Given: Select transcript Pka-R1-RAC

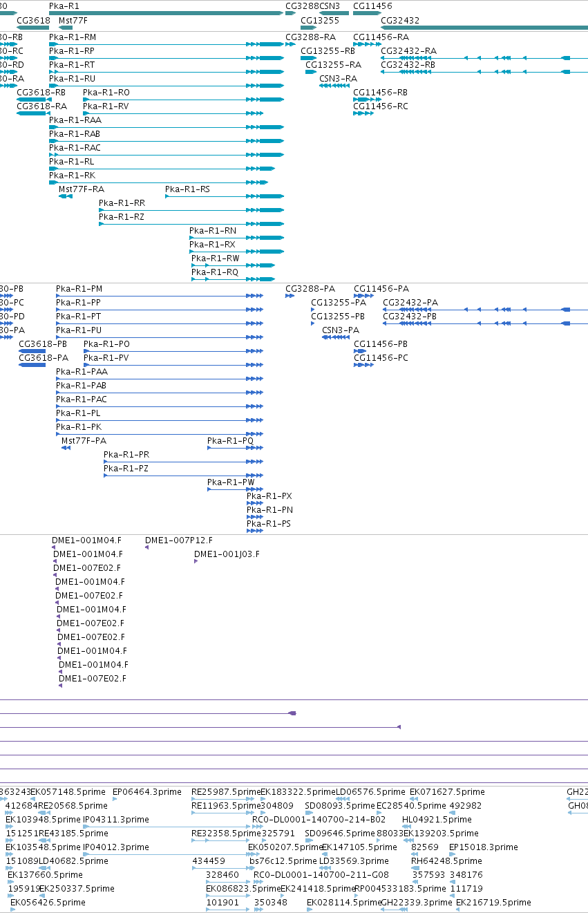Looking at the screenshot, I should tap(75, 148).
